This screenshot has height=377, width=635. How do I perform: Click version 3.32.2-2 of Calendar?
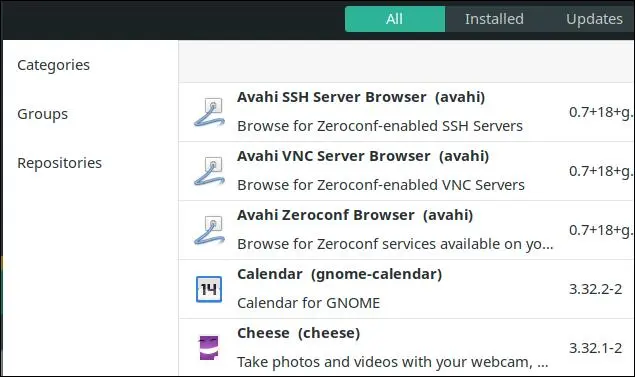595,289
